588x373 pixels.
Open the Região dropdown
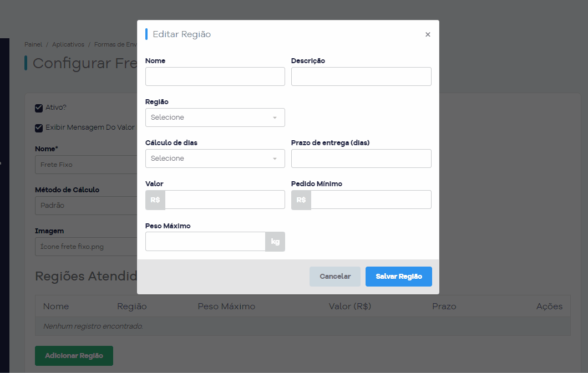[215, 117]
